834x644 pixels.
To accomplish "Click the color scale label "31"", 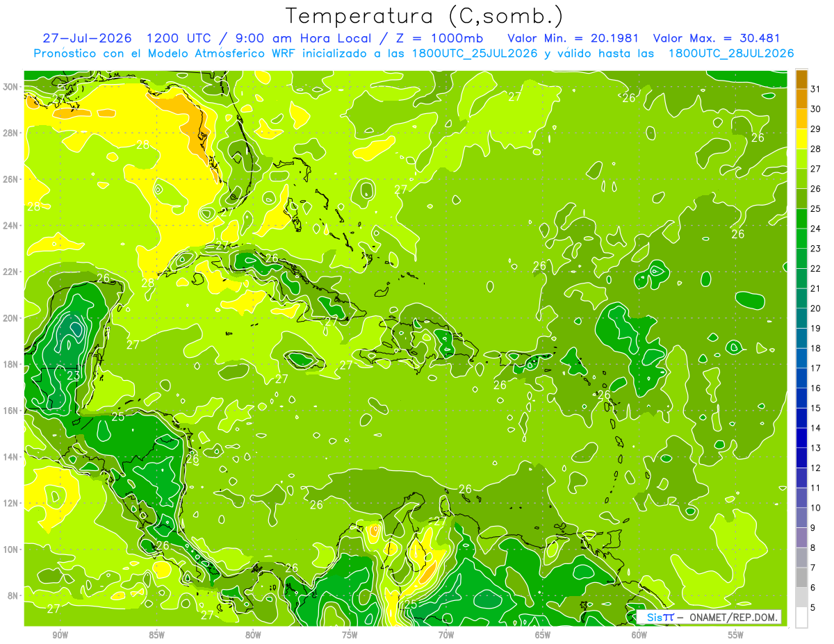I will pos(815,88).
